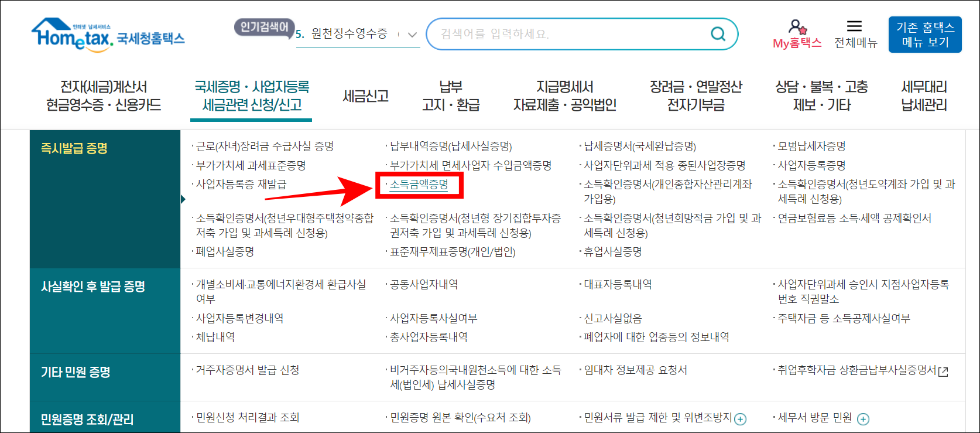Viewport: 980px width, 433px height.
Task: Open 지급명세서 자료제출·공익법인 menu
Action: (565, 96)
